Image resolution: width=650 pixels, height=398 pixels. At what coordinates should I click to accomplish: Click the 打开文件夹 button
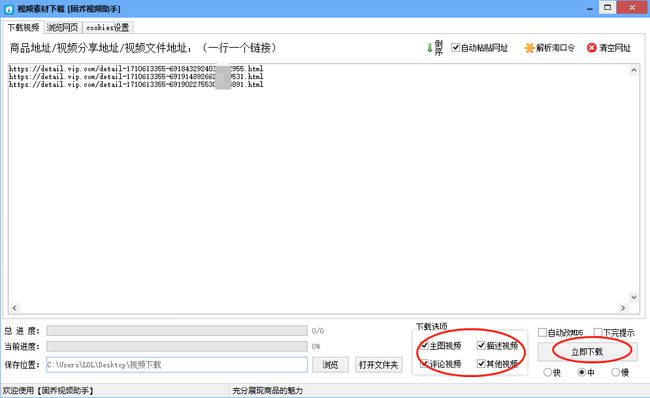pos(378,365)
